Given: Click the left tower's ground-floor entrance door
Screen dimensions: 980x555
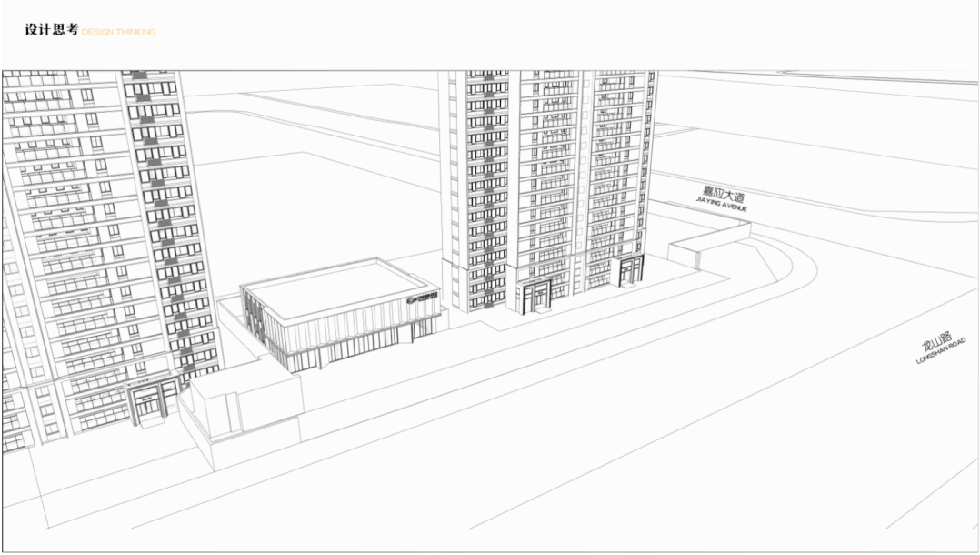Looking at the screenshot, I should [x=147, y=403].
